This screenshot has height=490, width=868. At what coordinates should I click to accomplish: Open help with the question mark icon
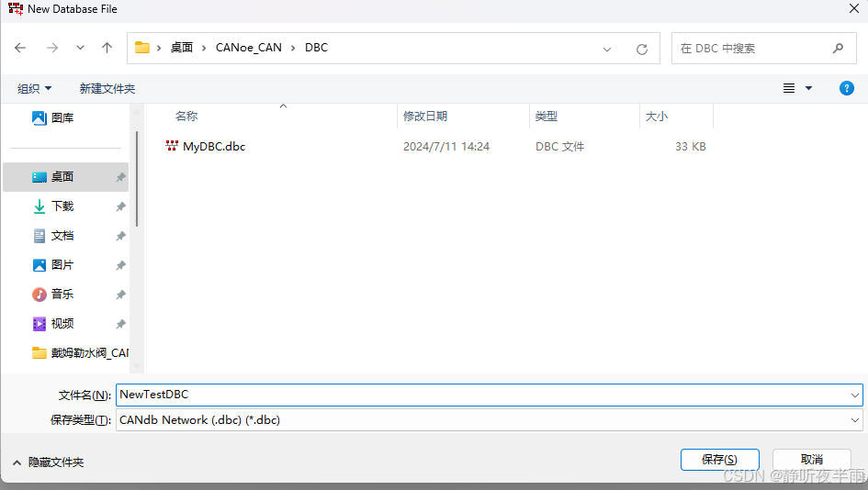pos(846,88)
